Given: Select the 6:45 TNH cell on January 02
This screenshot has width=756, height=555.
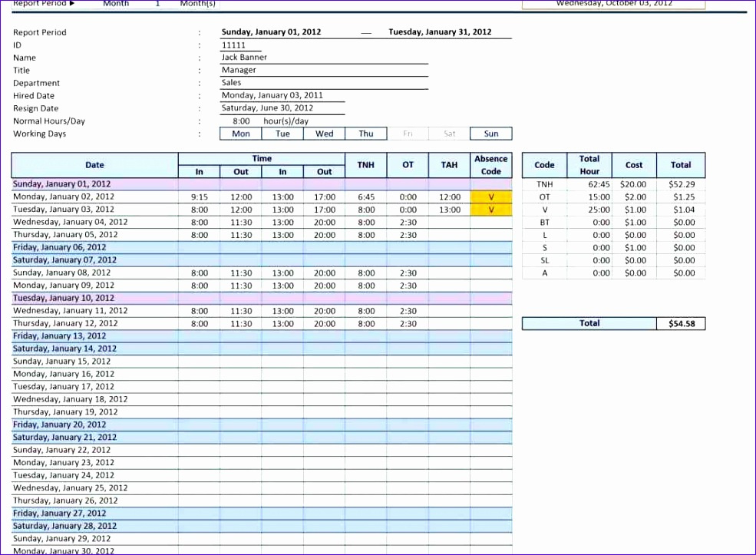Looking at the screenshot, I should [x=366, y=197].
